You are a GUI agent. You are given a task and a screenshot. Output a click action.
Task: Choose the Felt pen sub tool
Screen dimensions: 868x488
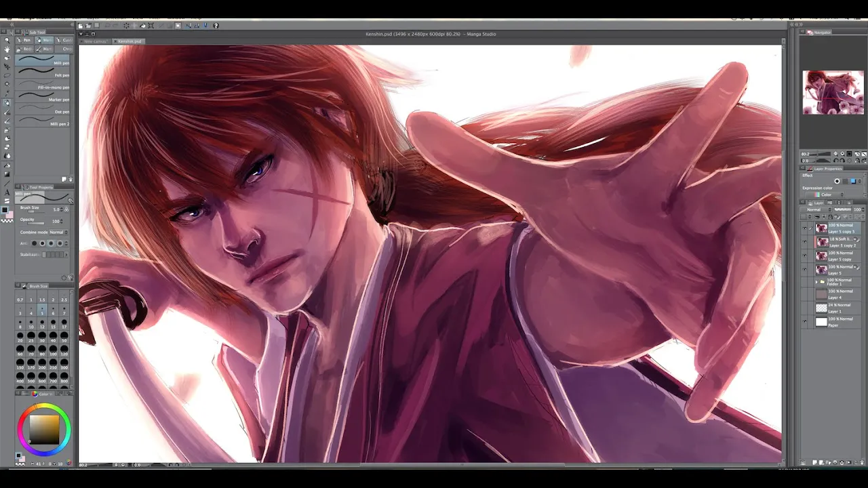click(43, 72)
